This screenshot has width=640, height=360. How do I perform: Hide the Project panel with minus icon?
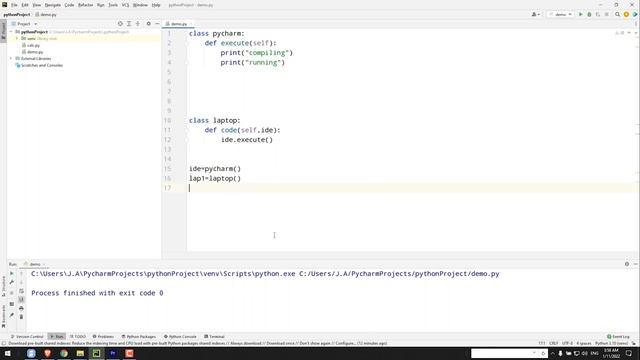[157, 24]
